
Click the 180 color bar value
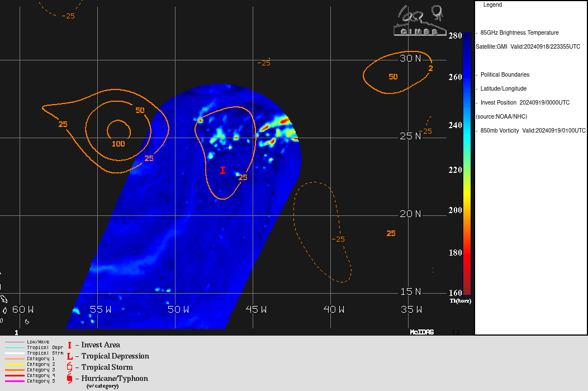click(455, 252)
